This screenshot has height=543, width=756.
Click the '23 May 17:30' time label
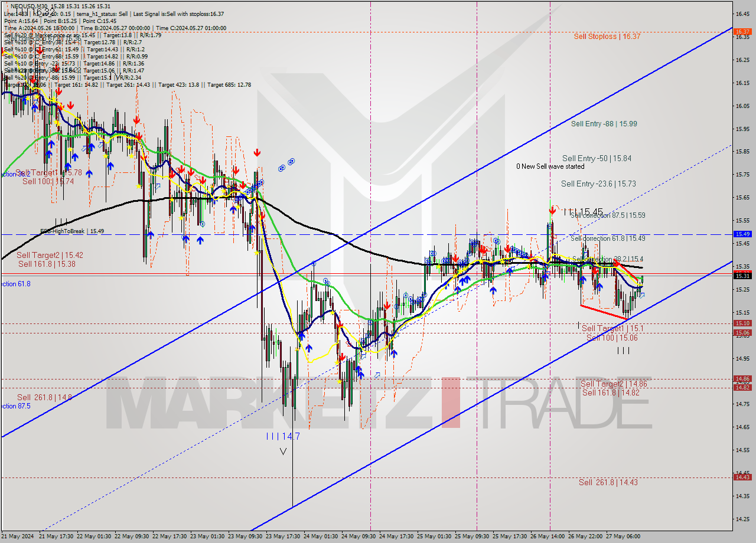coord(284,537)
